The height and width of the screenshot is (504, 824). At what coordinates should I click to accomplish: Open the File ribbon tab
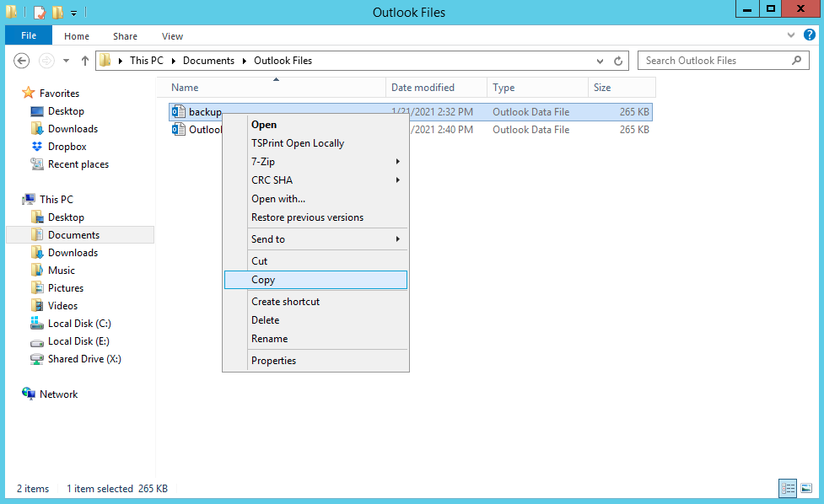pos(29,36)
